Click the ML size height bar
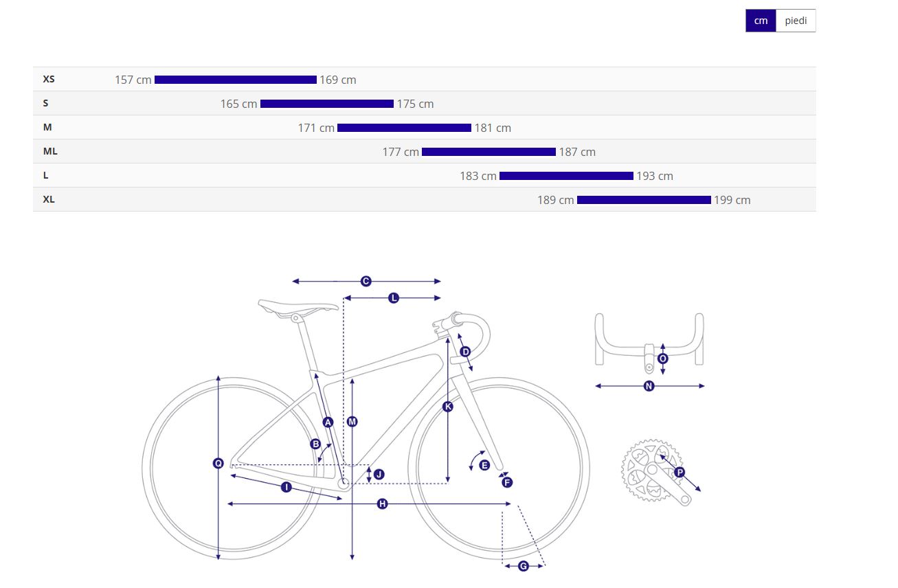Viewport: 898px width, 588px height. pyautogui.click(x=489, y=152)
